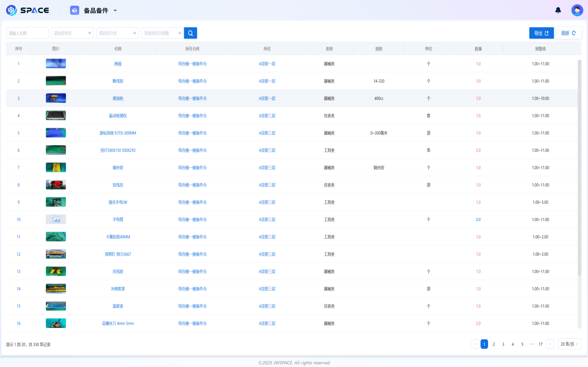Click the SPACE logo icon

[x=11, y=11]
